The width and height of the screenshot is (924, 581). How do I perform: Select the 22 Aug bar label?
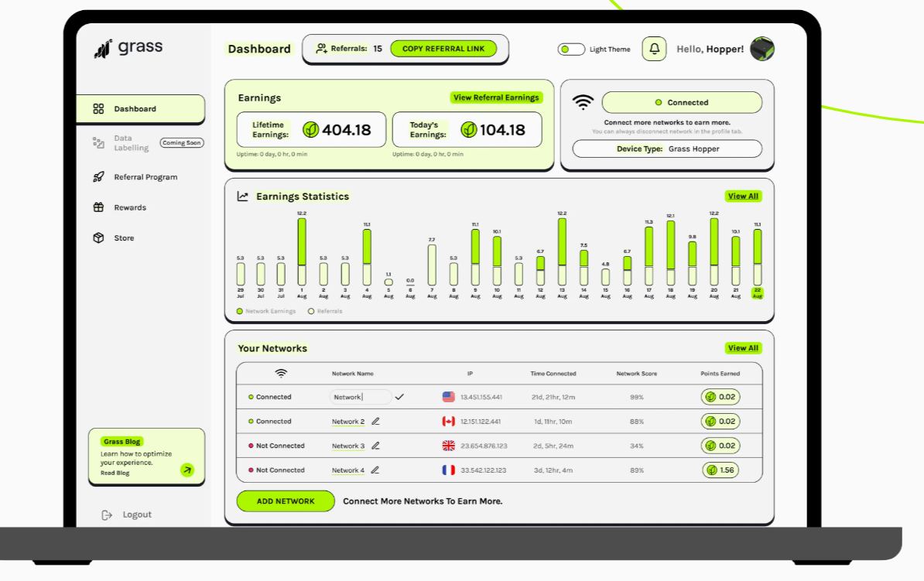tap(758, 293)
